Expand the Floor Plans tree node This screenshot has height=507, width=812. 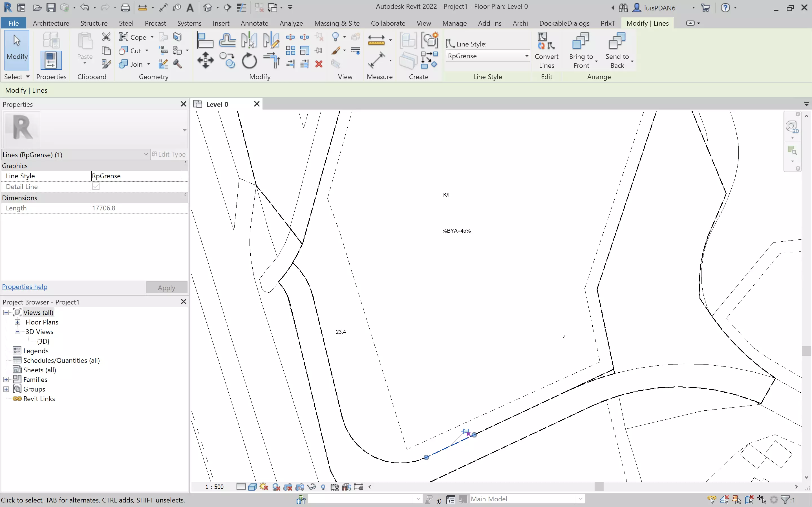(x=17, y=322)
